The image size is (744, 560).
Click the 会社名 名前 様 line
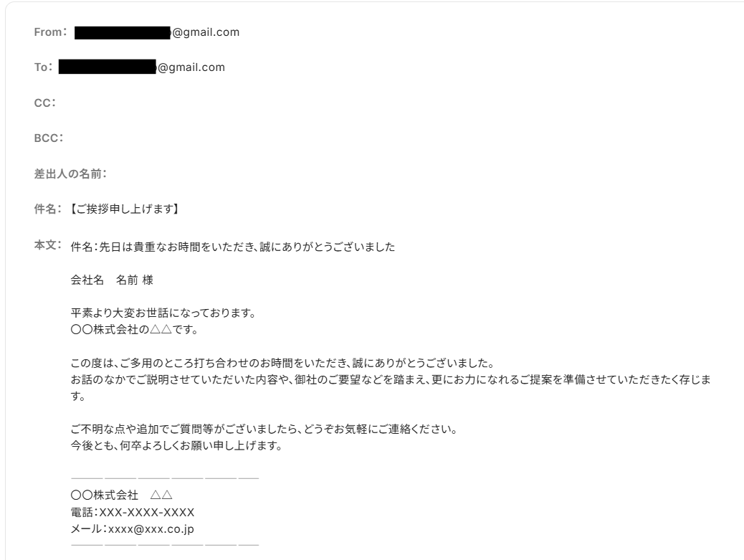click(112, 280)
